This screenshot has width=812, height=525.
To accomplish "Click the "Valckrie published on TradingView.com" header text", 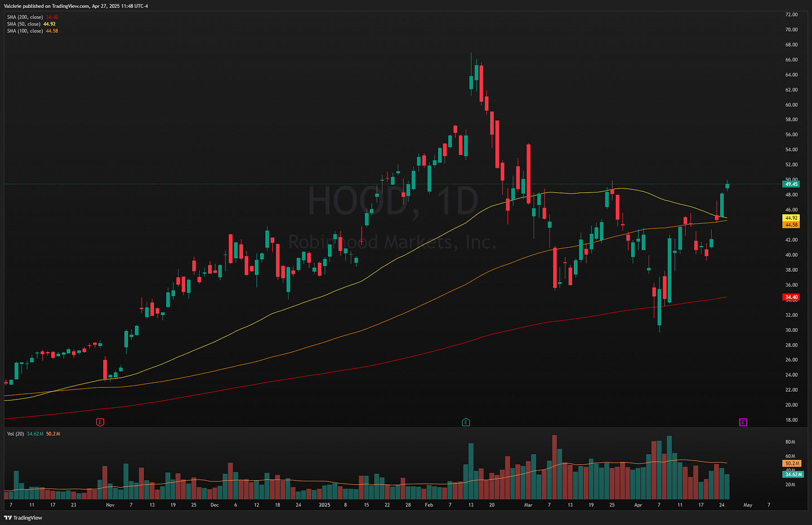I will 47,6.
